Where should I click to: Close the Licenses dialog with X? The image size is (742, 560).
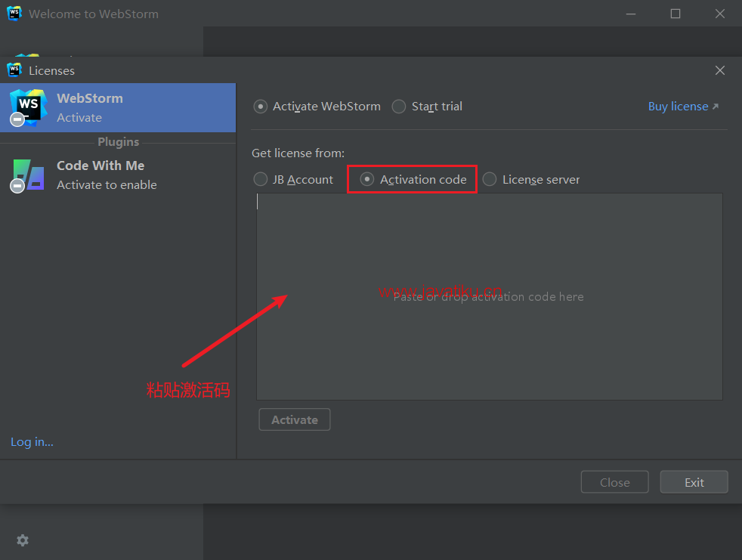click(720, 70)
